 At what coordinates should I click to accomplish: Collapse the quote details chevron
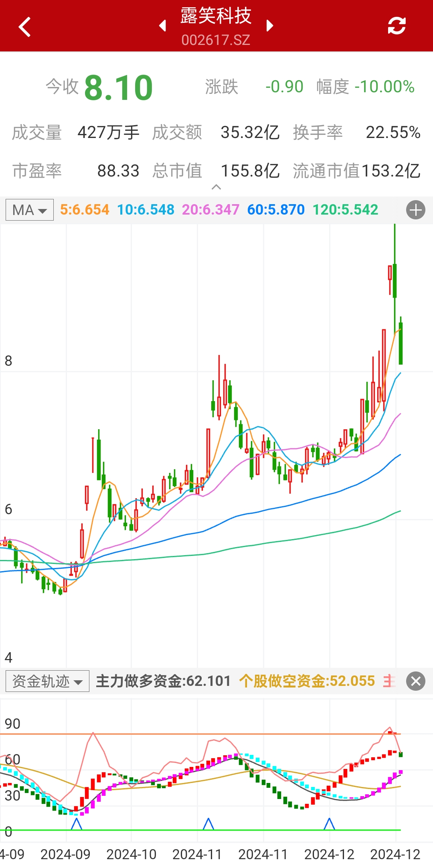216,187
